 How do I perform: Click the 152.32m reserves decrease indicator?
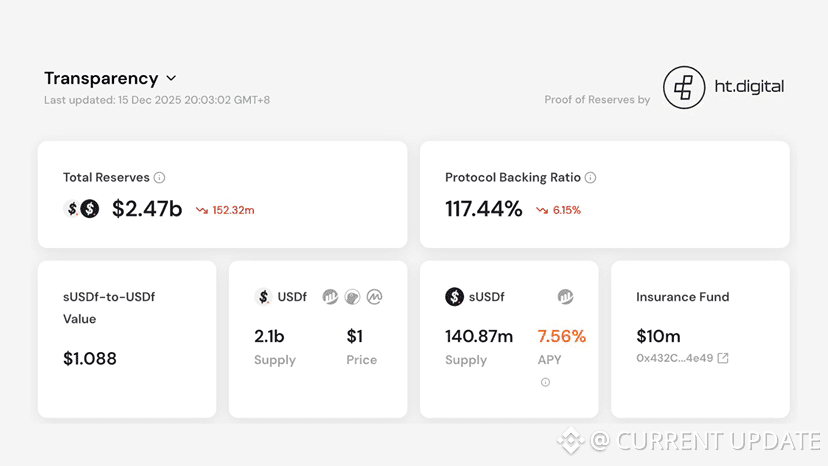tap(225, 210)
